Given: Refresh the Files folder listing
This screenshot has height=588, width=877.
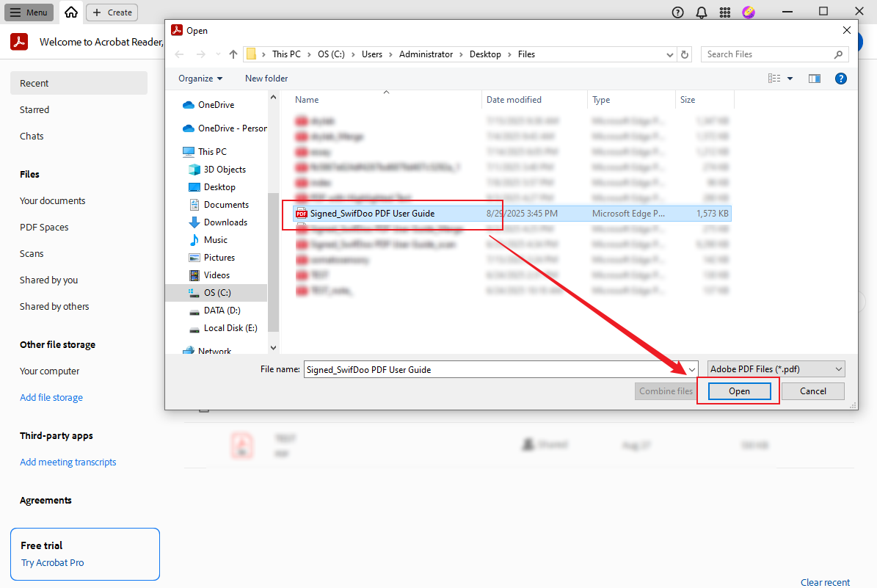Looking at the screenshot, I should tap(685, 54).
